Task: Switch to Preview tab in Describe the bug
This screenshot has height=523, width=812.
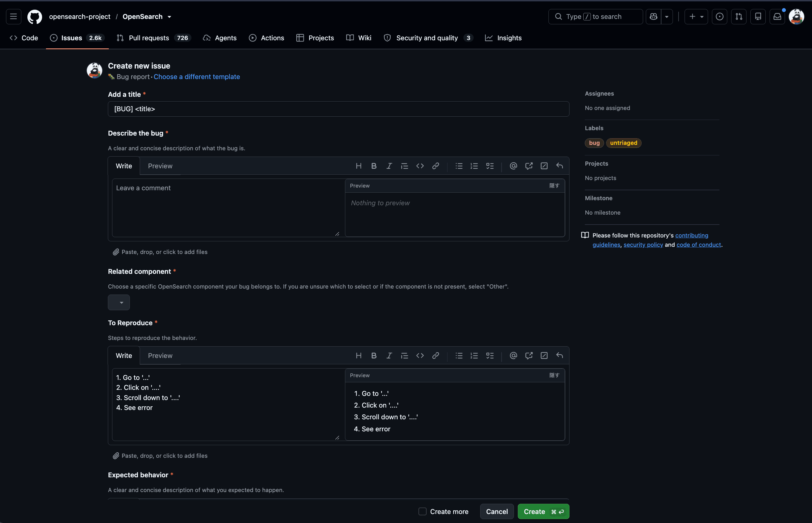Action: point(160,166)
